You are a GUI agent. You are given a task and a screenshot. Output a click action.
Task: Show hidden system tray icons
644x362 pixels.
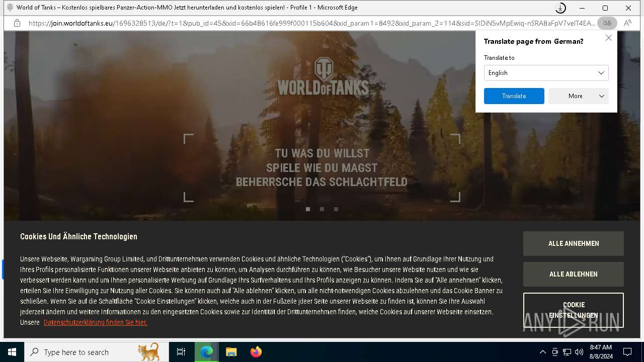542,352
